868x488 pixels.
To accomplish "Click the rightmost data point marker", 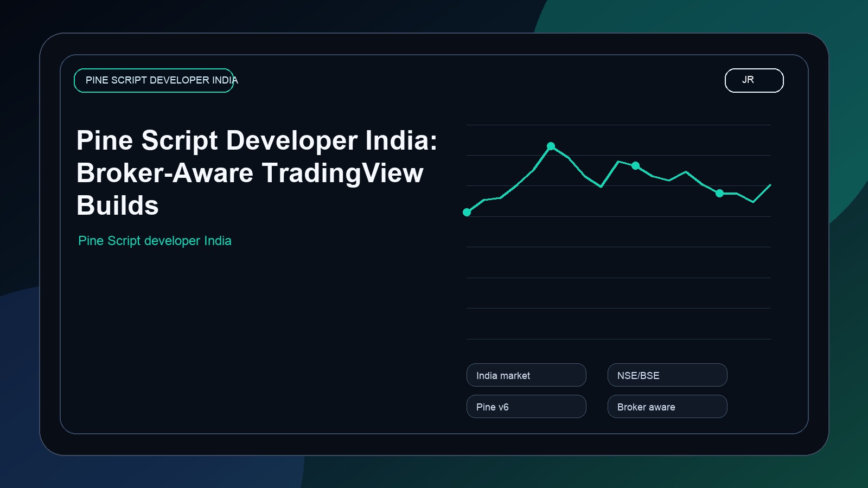I will click(x=720, y=192).
